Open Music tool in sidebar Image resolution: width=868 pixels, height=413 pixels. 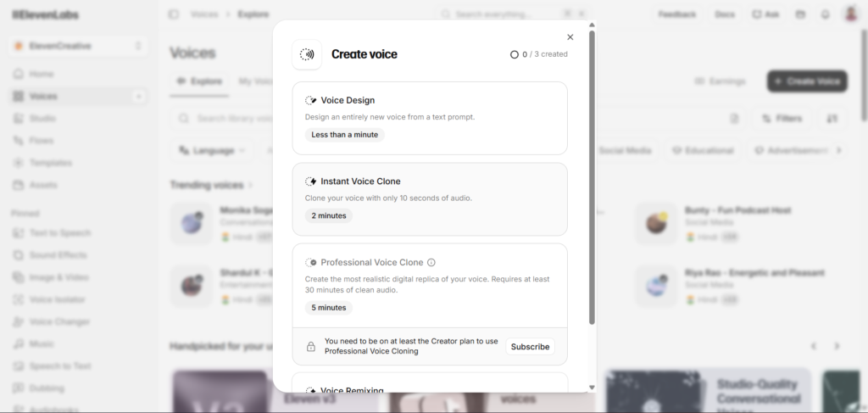(78, 343)
